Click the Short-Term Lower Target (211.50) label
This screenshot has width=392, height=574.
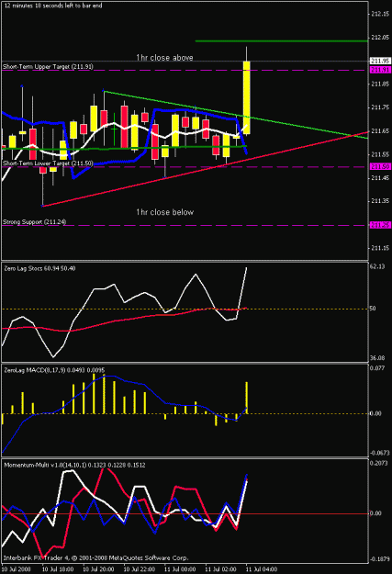coord(48,163)
